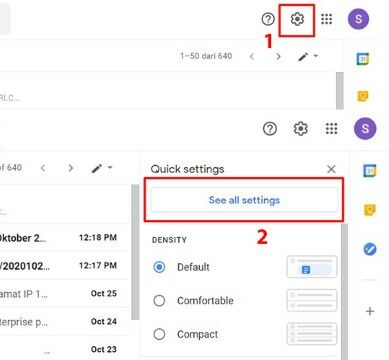Open account avatar S in lower toolbar
This screenshot has height=360, width=389.
coord(365,128)
